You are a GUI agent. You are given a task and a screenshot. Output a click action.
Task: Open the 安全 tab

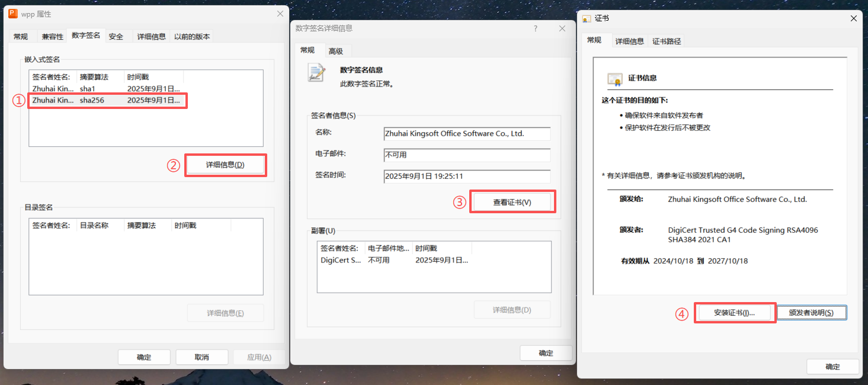coord(116,37)
